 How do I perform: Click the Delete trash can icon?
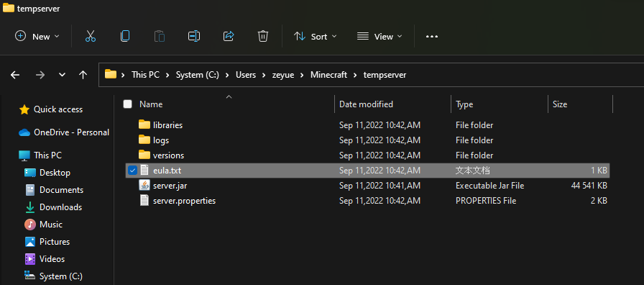263,36
